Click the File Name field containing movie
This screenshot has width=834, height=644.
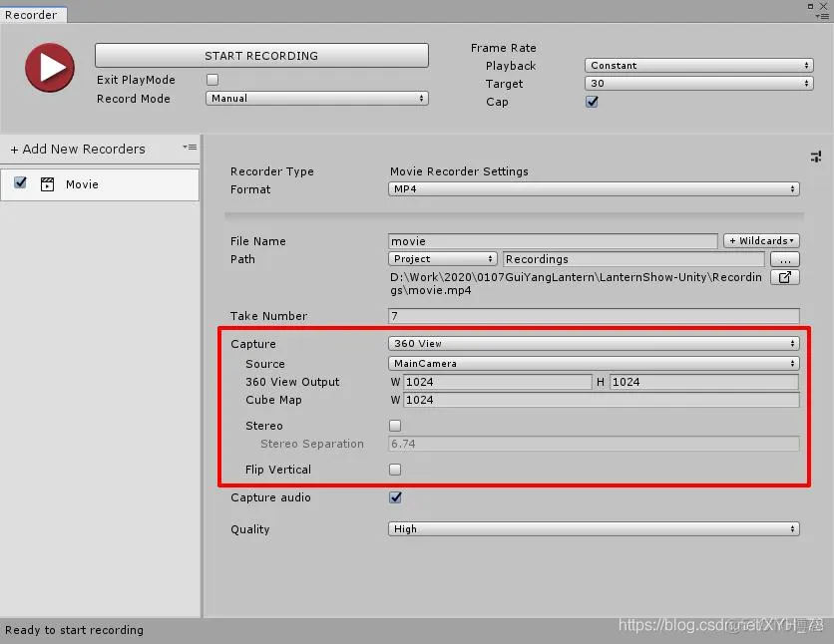553,241
